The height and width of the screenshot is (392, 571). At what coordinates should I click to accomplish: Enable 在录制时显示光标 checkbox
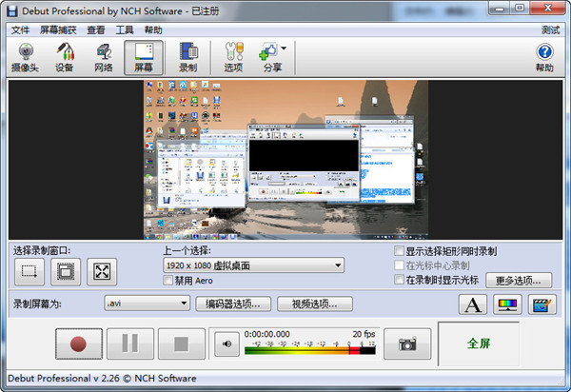pos(400,280)
